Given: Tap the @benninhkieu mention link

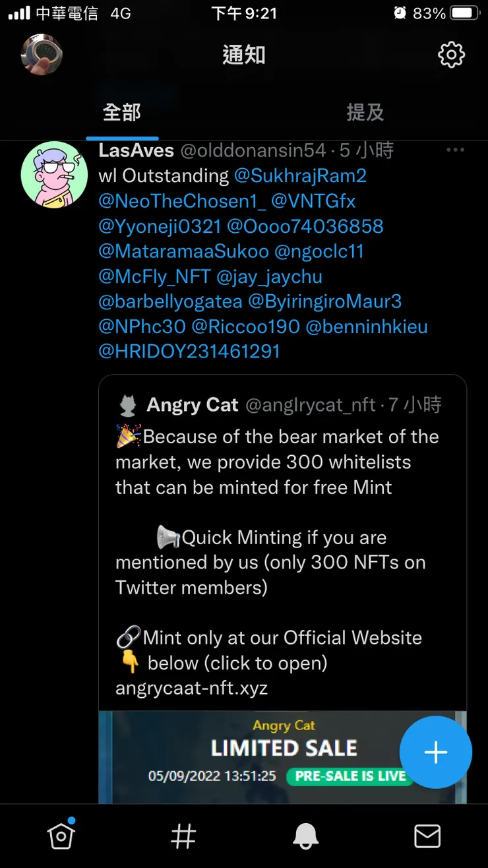Looking at the screenshot, I should click(366, 326).
